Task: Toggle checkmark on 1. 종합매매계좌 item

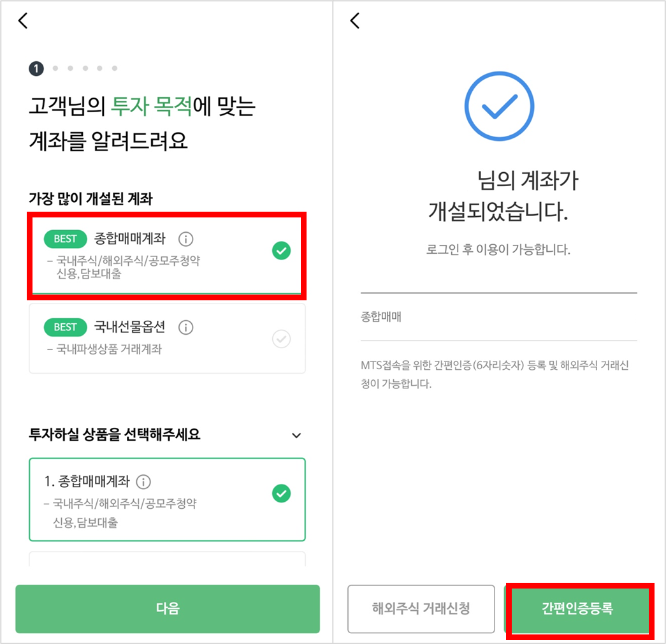Action: coord(281,494)
